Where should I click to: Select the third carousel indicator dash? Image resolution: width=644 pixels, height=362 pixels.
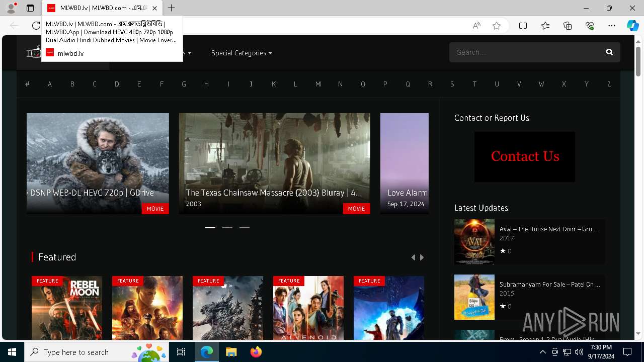[x=245, y=227]
